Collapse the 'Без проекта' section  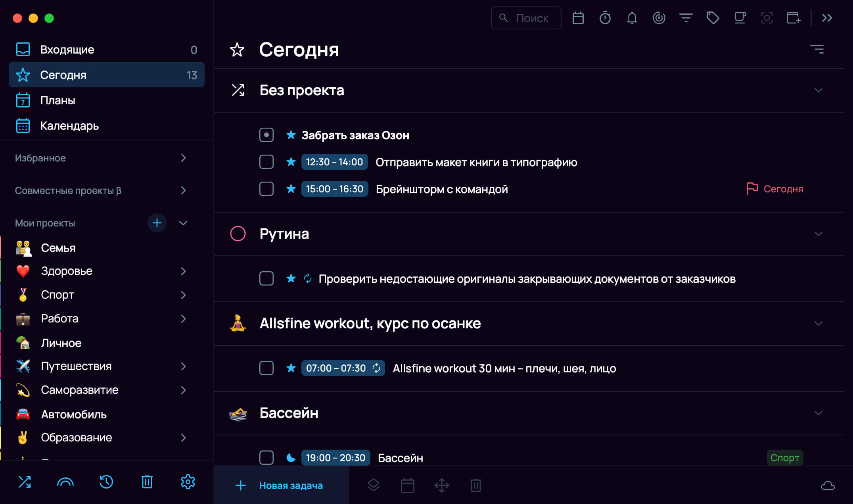(x=818, y=90)
